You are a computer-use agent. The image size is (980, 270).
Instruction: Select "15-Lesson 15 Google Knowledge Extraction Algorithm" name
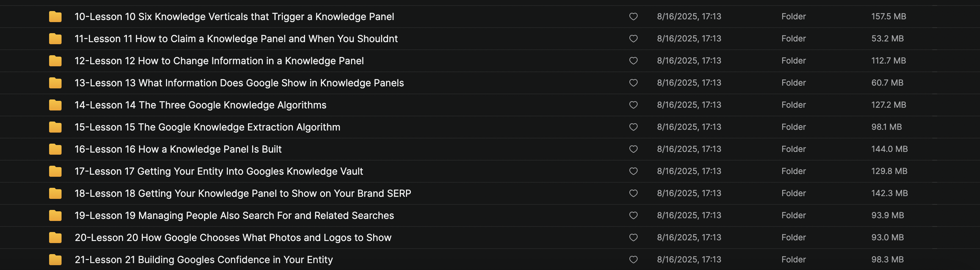pyautogui.click(x=207, y=127)
